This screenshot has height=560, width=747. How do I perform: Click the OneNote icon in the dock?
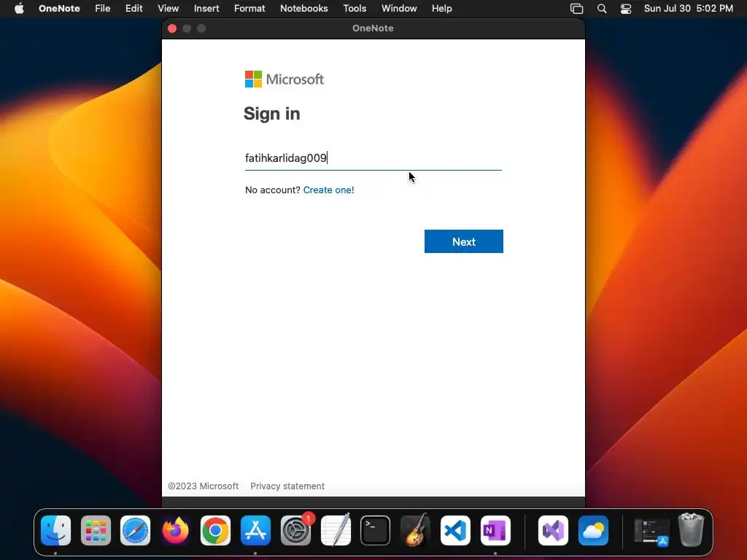click(x=495, y=531)
